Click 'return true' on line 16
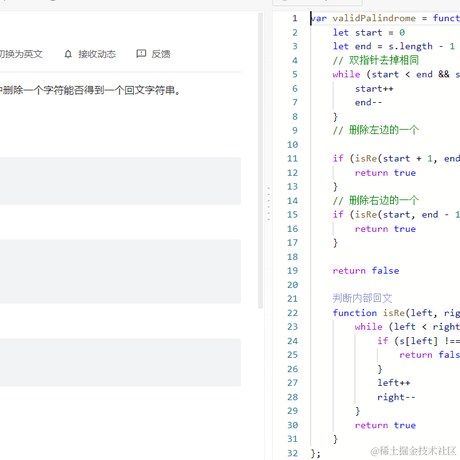 [x=385, y=229]
